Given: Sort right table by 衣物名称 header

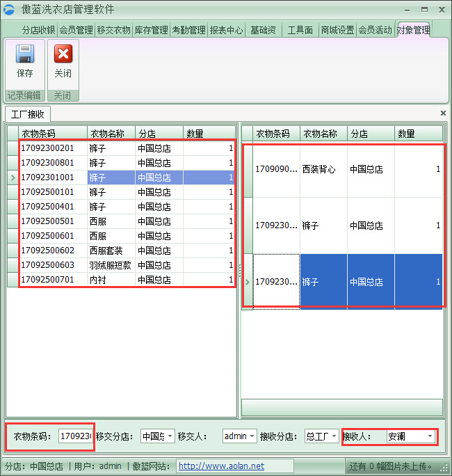Looking at the screenshot, I should pyautogui.click(x=323, y=134).
